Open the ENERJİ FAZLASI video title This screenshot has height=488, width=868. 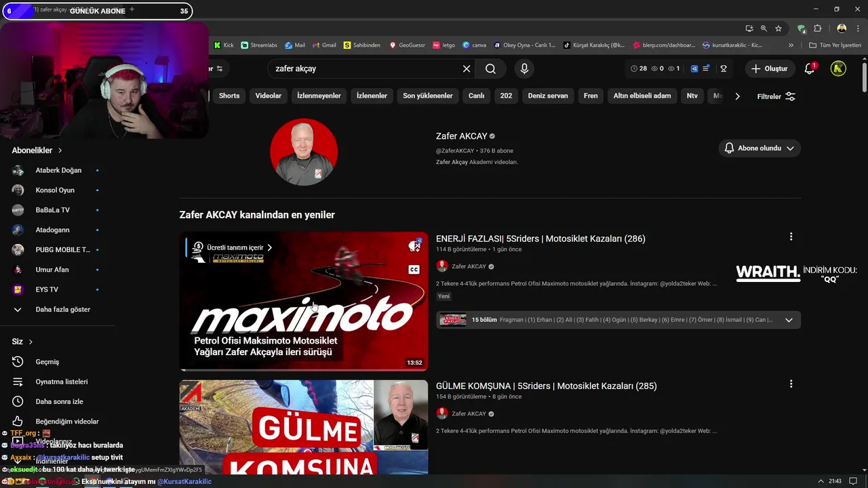[x=540, y=239]
